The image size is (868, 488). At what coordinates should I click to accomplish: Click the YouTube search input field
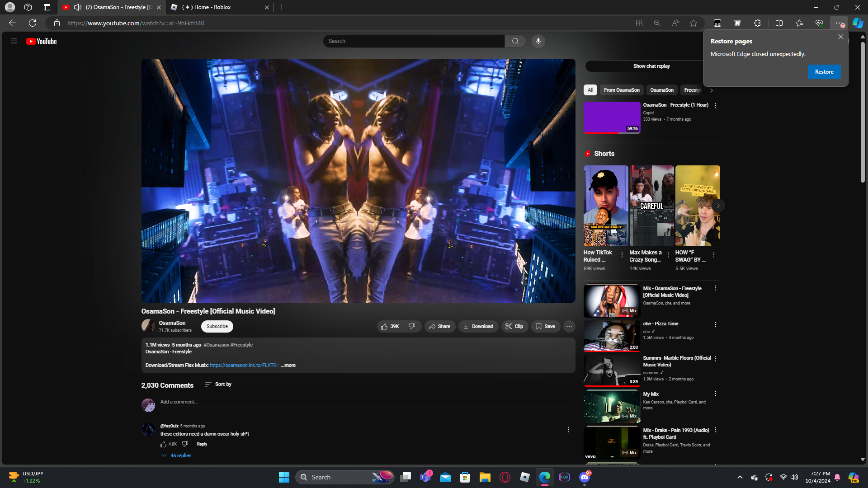414,41
